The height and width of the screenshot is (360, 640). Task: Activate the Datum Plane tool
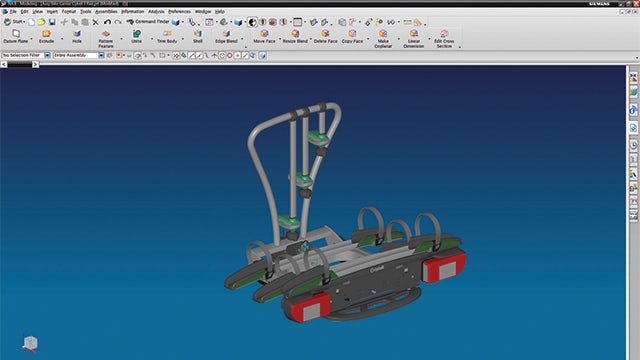click(x=16, y=36)
